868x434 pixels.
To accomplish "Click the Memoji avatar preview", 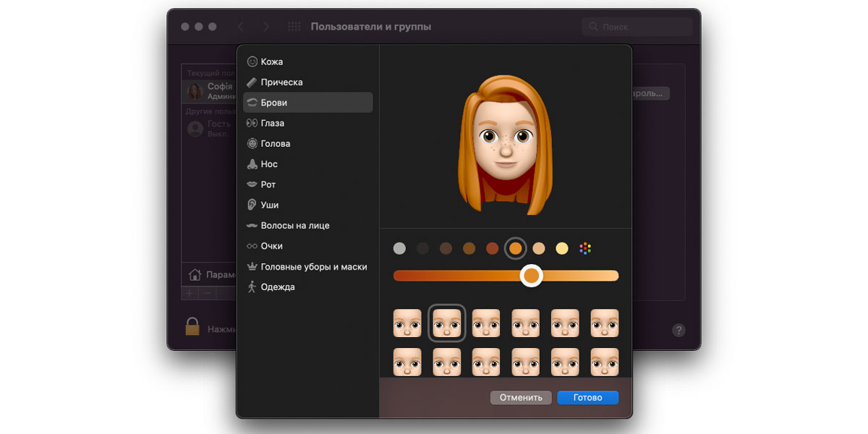I will coord(506,145).
